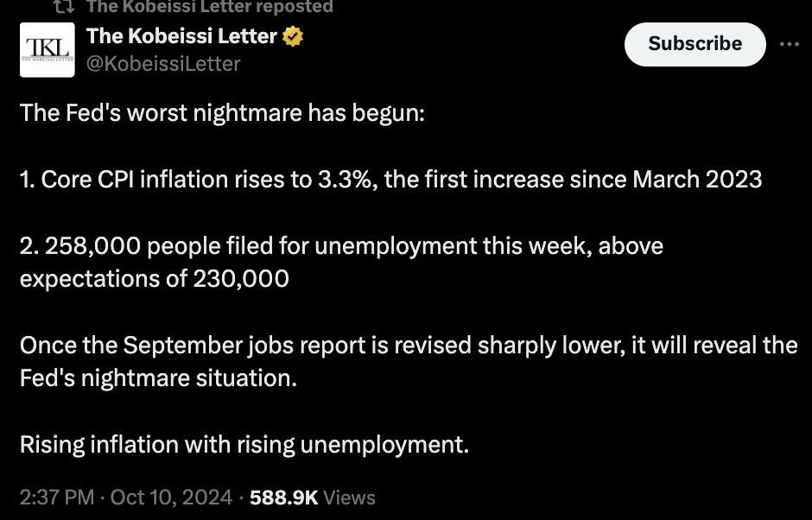Click the 588.9K view count number
This screenshot has width=812, height=520.
tap(284, 498)
